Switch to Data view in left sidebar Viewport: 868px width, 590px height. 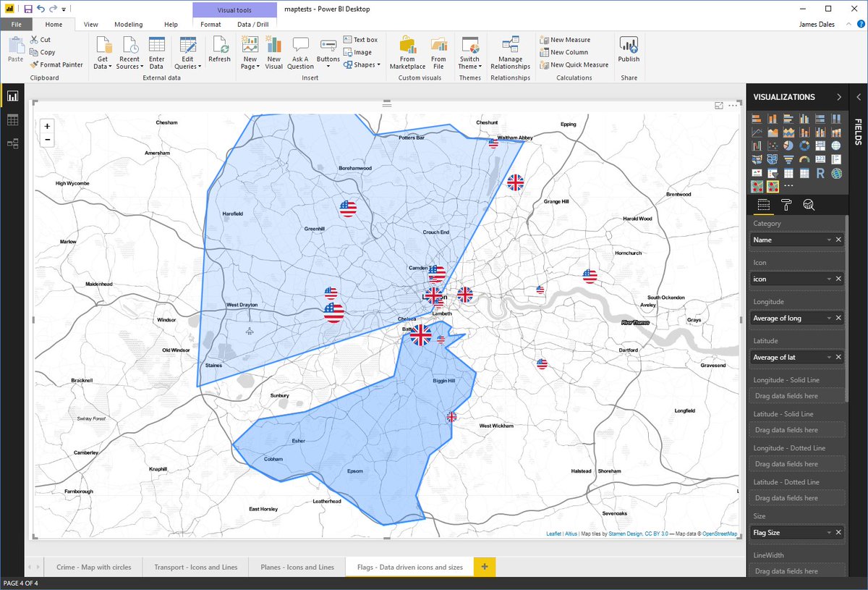tap(12, 120)
